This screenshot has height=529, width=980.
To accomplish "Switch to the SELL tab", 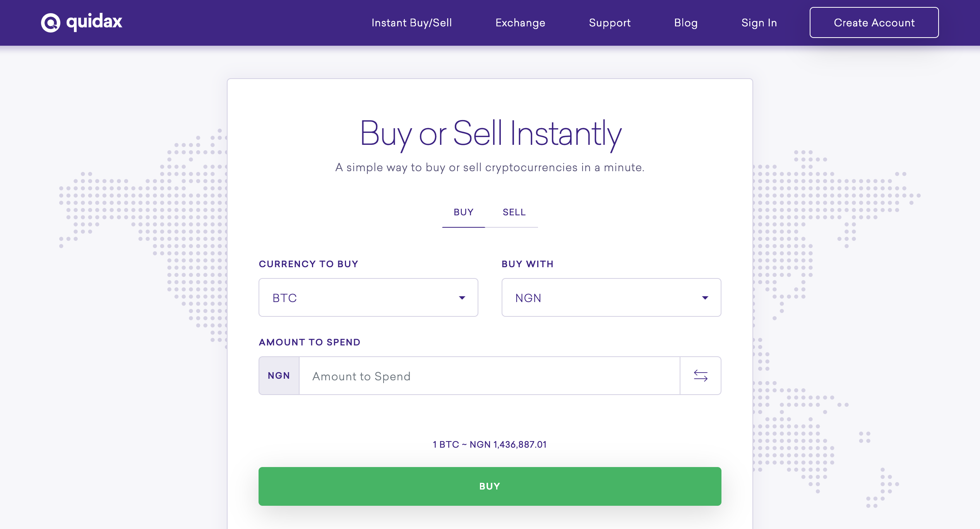I will point(514,212).
